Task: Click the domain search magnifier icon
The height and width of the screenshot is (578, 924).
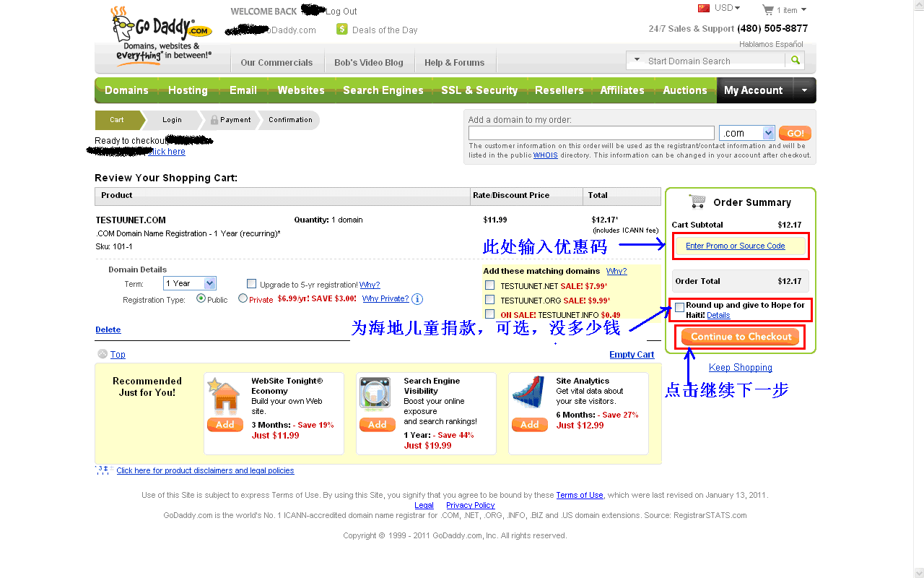Action: click(795, 61)
